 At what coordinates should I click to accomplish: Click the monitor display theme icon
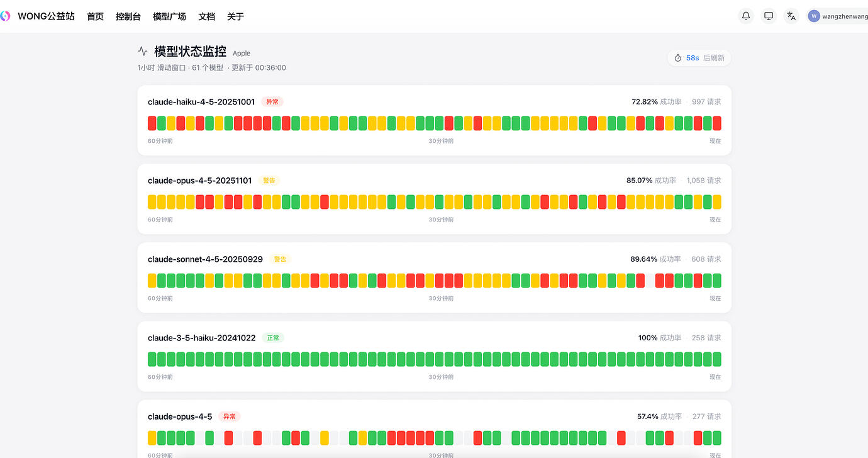[769, 16]
